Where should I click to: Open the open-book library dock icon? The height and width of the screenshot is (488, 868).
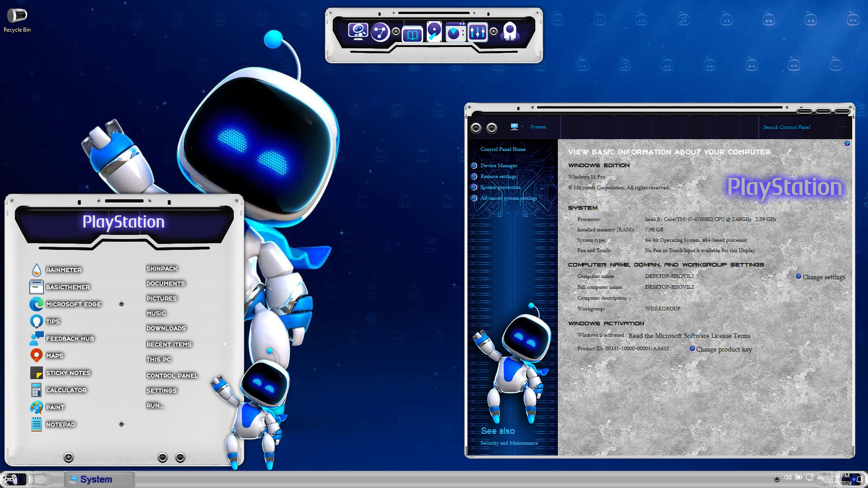click(x=412, y=34)
